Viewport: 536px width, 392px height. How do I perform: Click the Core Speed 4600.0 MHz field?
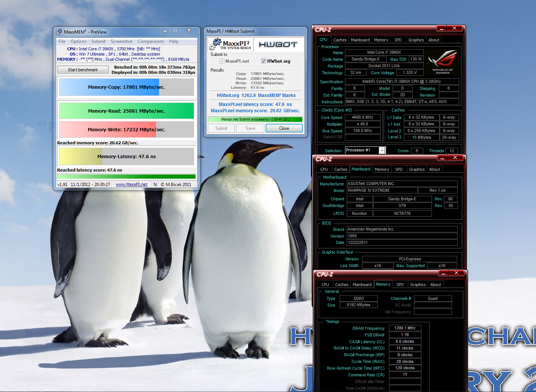coord(363,117)
